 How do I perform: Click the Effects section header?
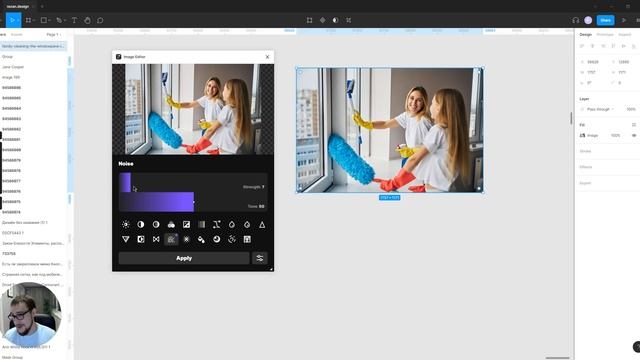[586, 167]
